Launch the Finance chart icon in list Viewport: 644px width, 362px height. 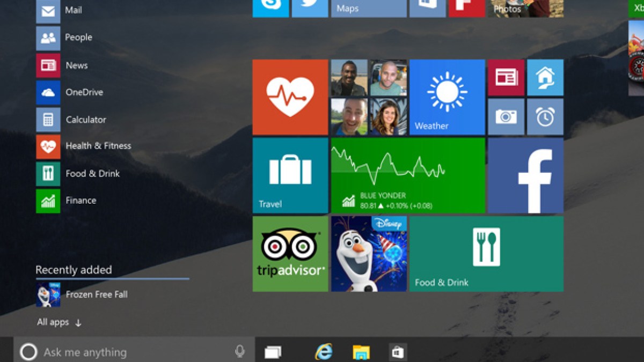(48, 201)
